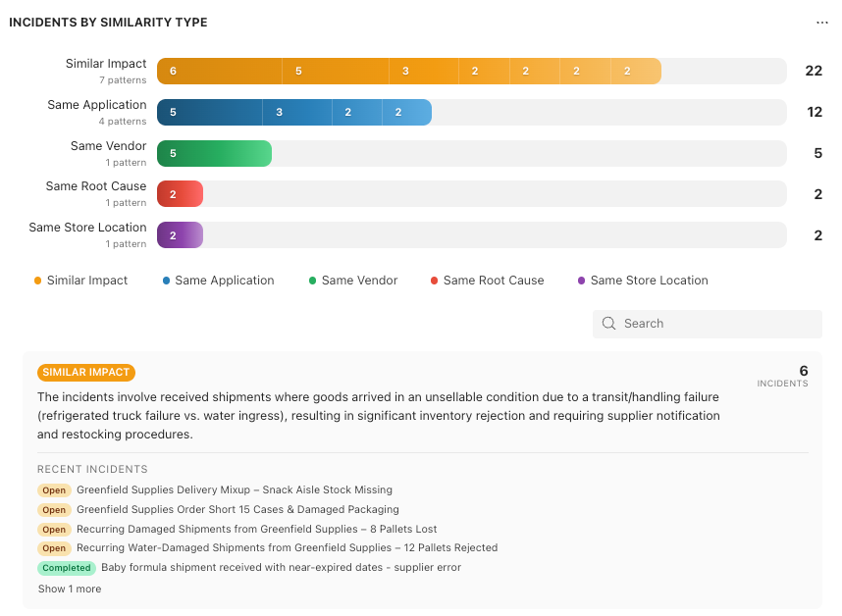Select the purple Same Store Location bar
The width and height of the screenshot is (842, 616).
pyautogui.click(x=180, y=235)
